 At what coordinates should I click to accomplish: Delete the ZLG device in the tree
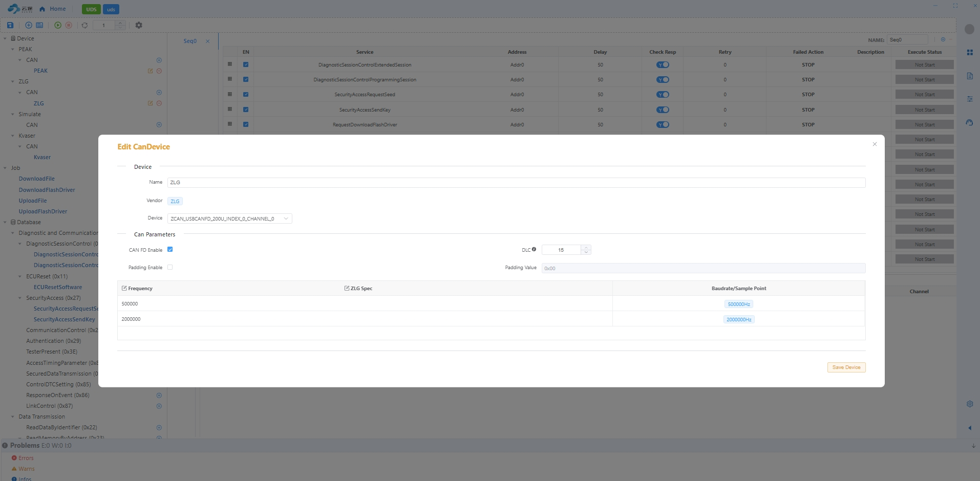(159, 103)
